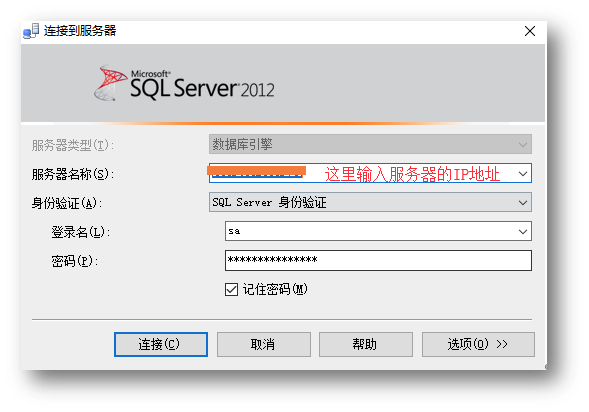589x412 pixels.
Task: Expand the 服务器名称 dropdown arrow
Action: point(523,174)
